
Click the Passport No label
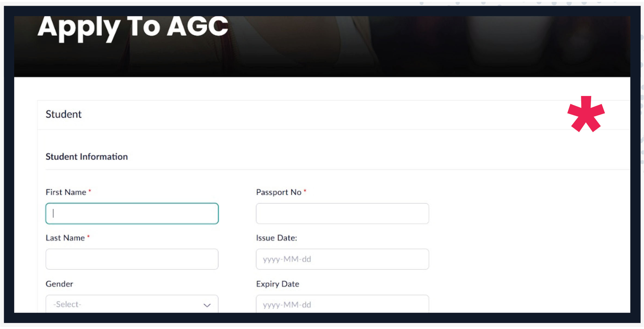click(279, 192)
